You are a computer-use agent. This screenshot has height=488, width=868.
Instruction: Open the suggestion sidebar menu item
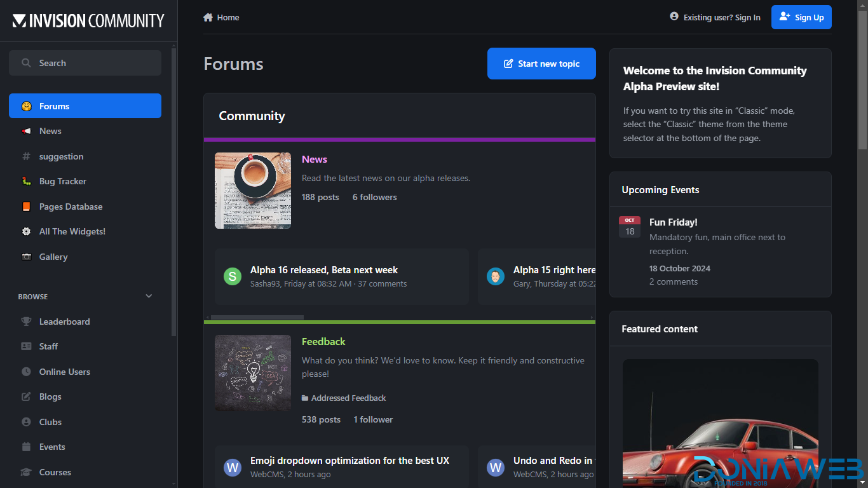85,156
